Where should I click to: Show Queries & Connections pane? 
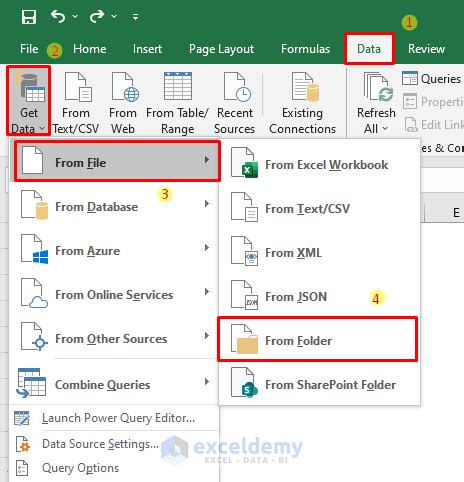[432, 79]
